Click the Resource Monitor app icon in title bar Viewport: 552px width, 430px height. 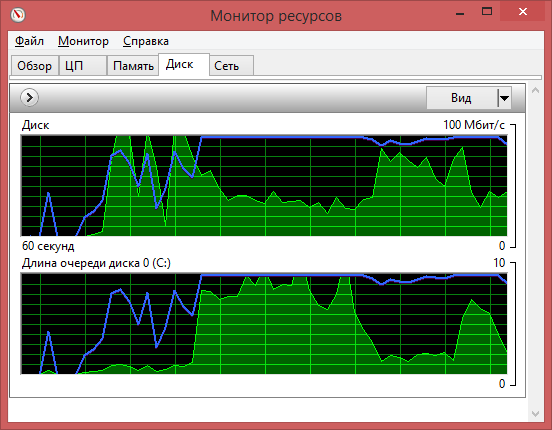(18, 15)
